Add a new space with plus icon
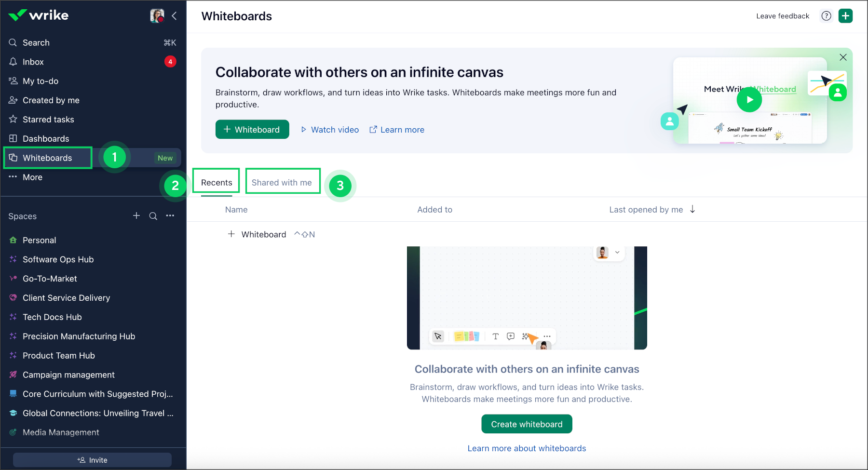This screenshot has width=868, height=470. click(136, 216)
